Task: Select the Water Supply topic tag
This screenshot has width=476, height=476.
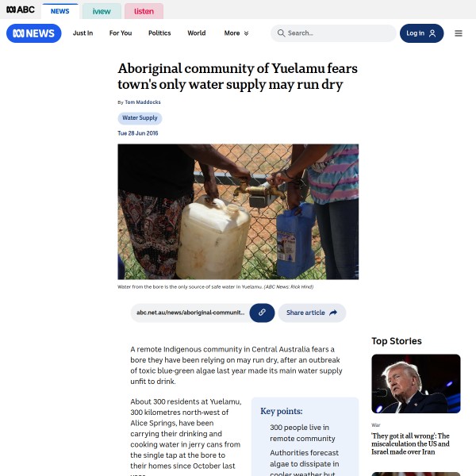Action: coord(140,117)
